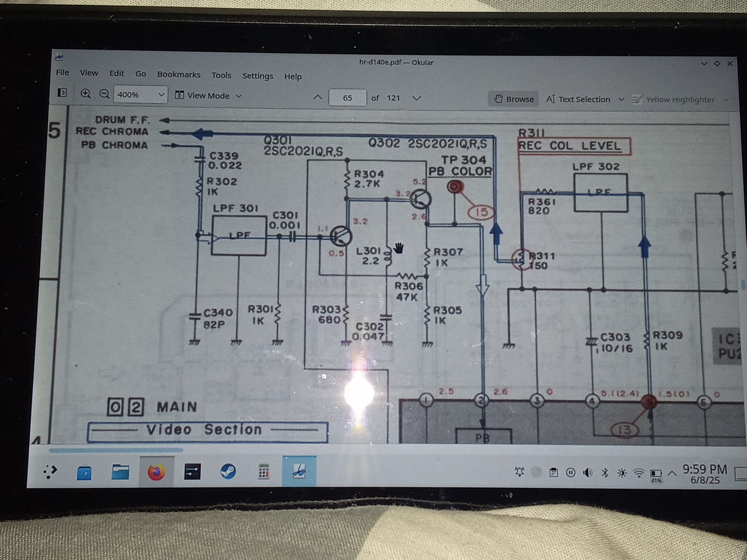The width and height of the screenshot is (747, 560).
Task: Switch to Firefox in the taskbar
Action: [x=156, y=472]
